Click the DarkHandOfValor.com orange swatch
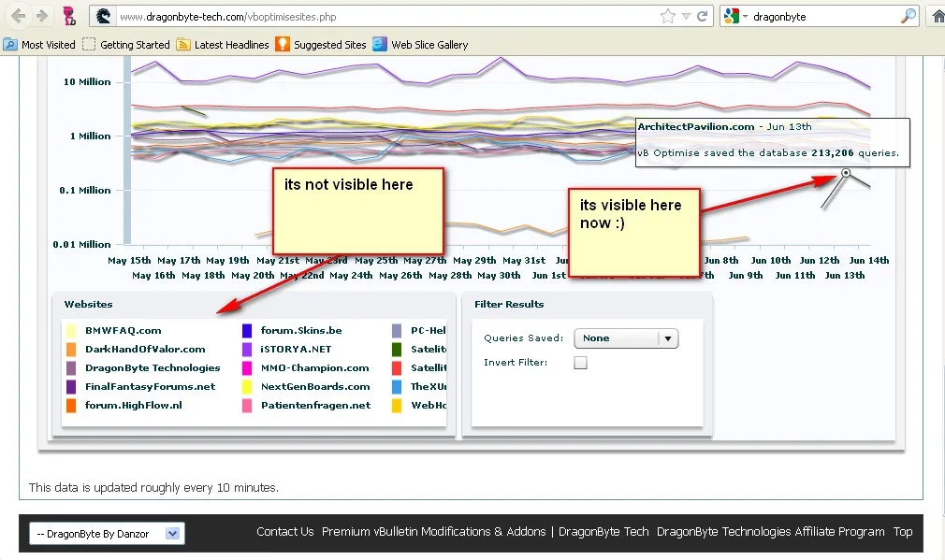 (x=71, y=349)
